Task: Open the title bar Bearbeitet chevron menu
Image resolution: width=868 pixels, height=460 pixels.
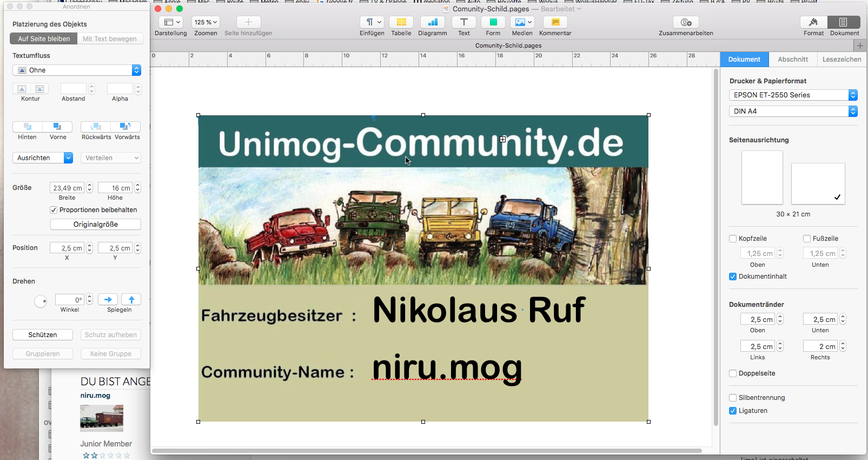Action: (579, 9)
